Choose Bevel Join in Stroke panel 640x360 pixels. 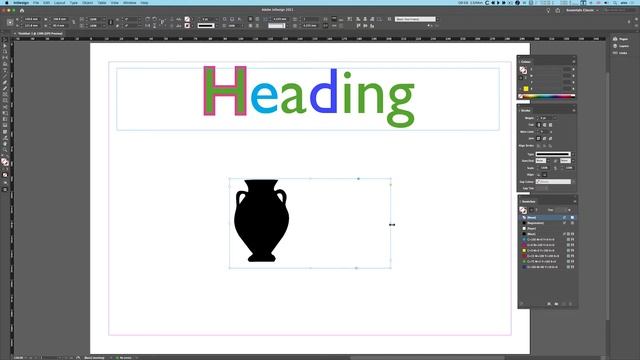[550, 139]
